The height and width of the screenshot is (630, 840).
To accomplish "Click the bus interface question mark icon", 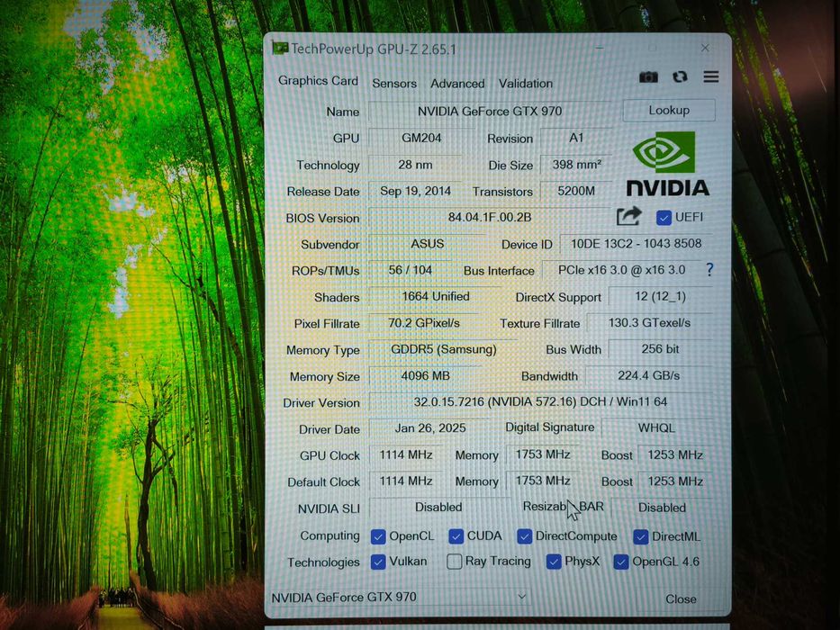I will [x=709, y=269].
